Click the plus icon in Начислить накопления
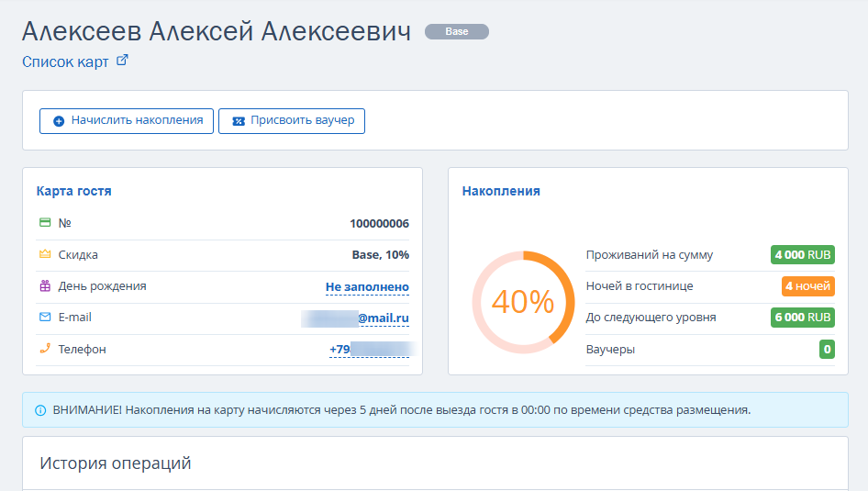The width and height of the screenshot is (868, 491). pos(59,121)
